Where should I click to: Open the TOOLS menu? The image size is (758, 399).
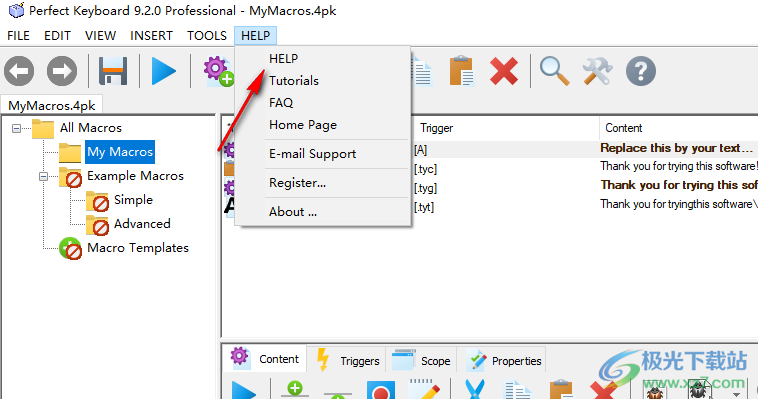point(207,36)
